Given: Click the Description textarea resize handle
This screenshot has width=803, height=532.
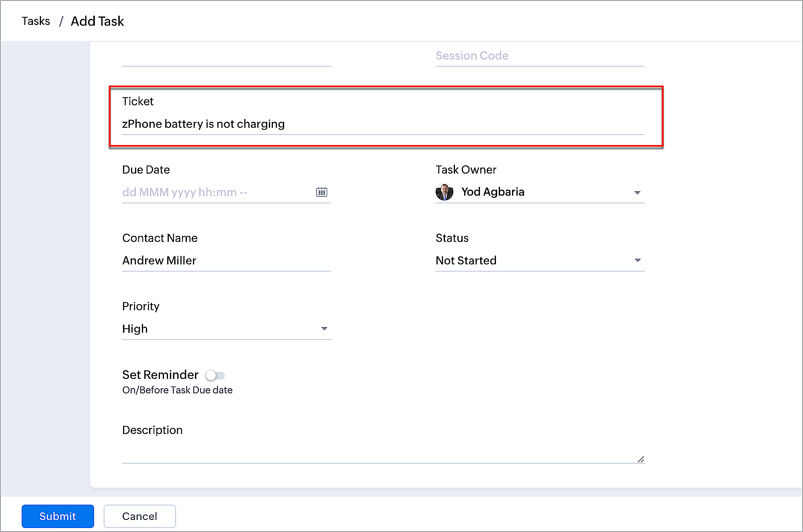Looking at the screenshot, I should coord(641,459).
